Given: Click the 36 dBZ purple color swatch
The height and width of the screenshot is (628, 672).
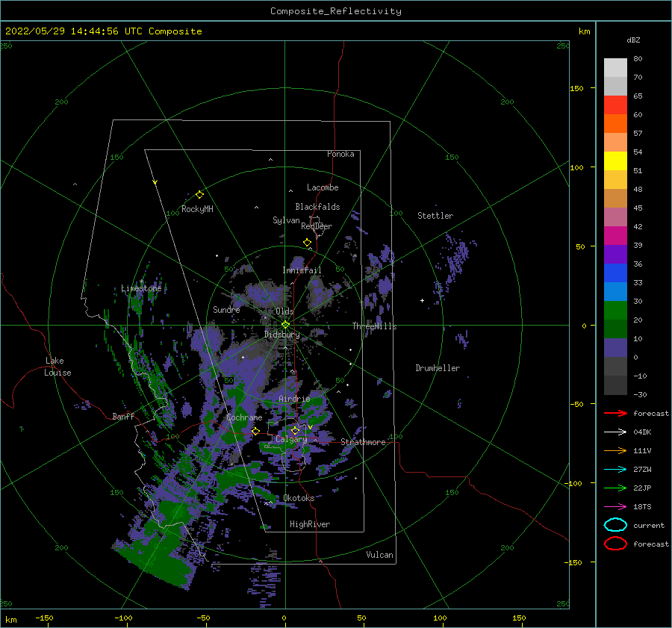Looking at the screenshot, I should (615, 254).
